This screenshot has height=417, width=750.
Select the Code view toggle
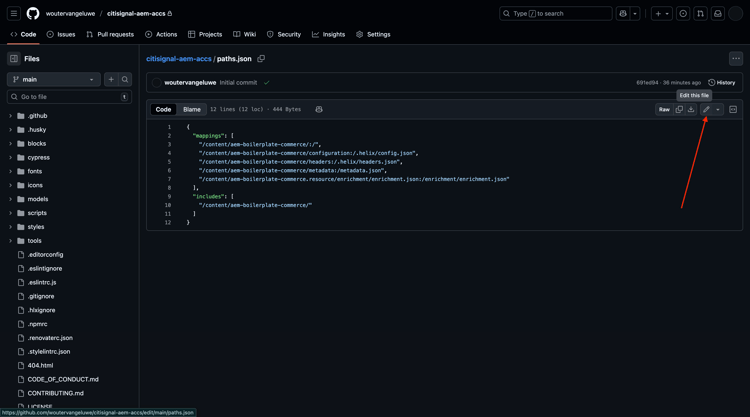pos(163,110)
